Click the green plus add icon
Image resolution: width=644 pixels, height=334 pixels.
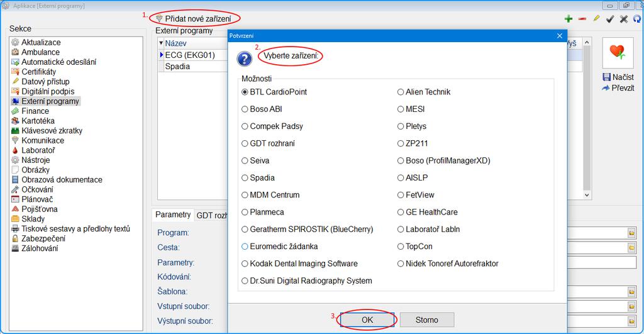569,19
